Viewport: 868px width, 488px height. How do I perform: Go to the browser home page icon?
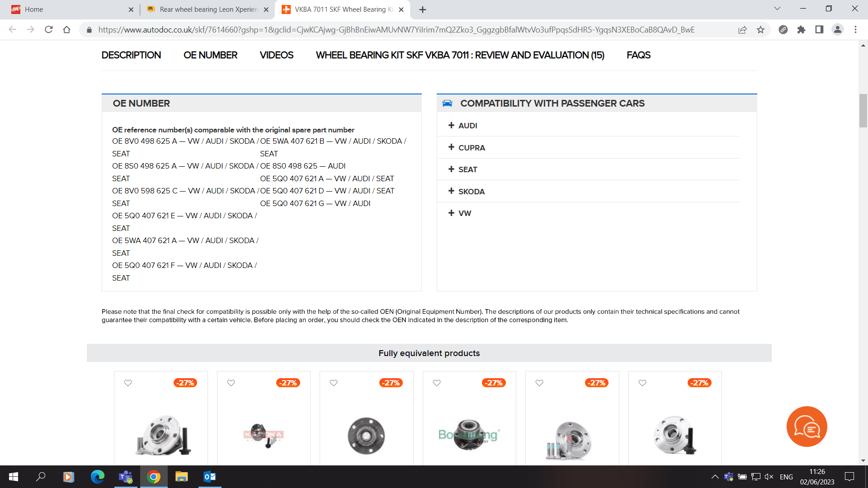pos(67,30)
